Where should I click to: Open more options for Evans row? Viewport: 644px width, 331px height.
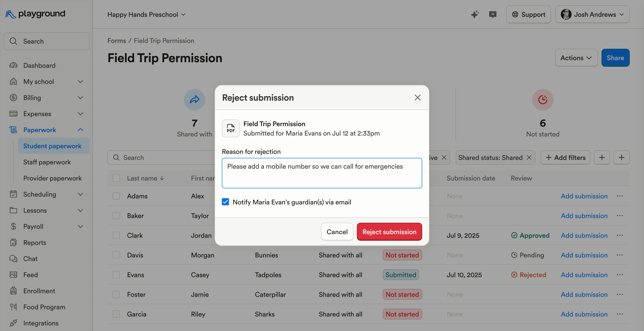[620, 275]
